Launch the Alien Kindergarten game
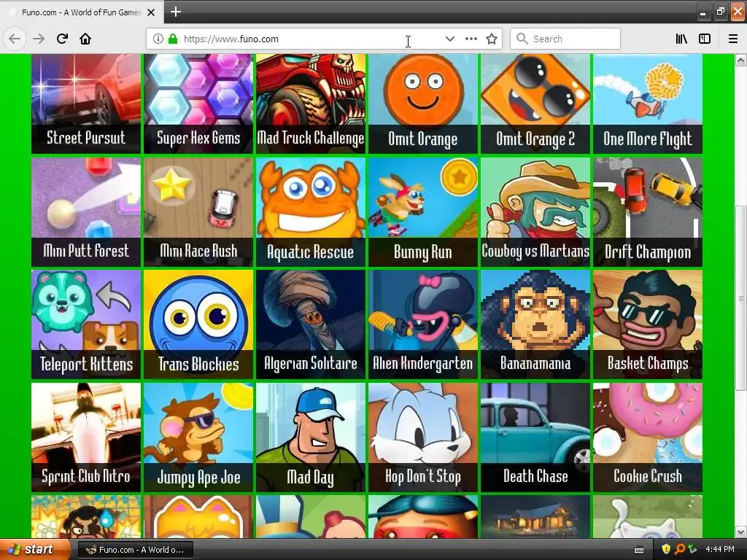Image resolution: width=747 pixels, height=560 pixels. point(423,324)
